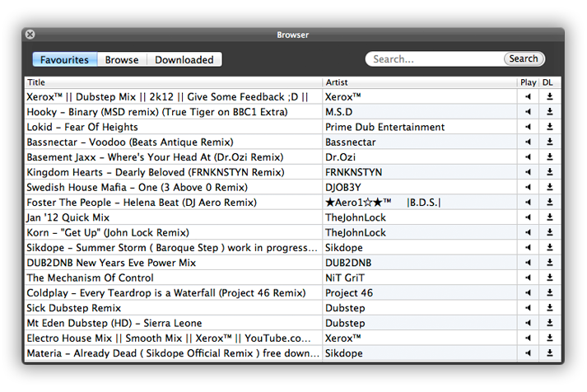The width and height of the screenshot is (587, 392).
Task: Download DUB2DNB New Years Eve Power Mix
Action: [x=550, y=263]
